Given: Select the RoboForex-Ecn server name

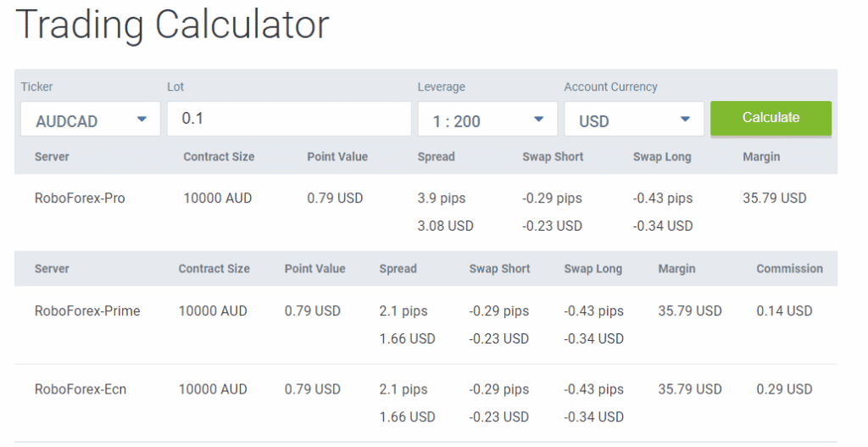Looking at the screenshot, I should pyautogui.click(x=81, y=389).
